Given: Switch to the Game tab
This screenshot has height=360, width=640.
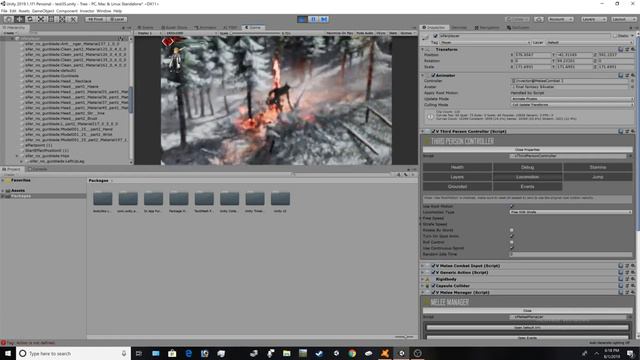Looking at the screenshot, I should (253, 28).
